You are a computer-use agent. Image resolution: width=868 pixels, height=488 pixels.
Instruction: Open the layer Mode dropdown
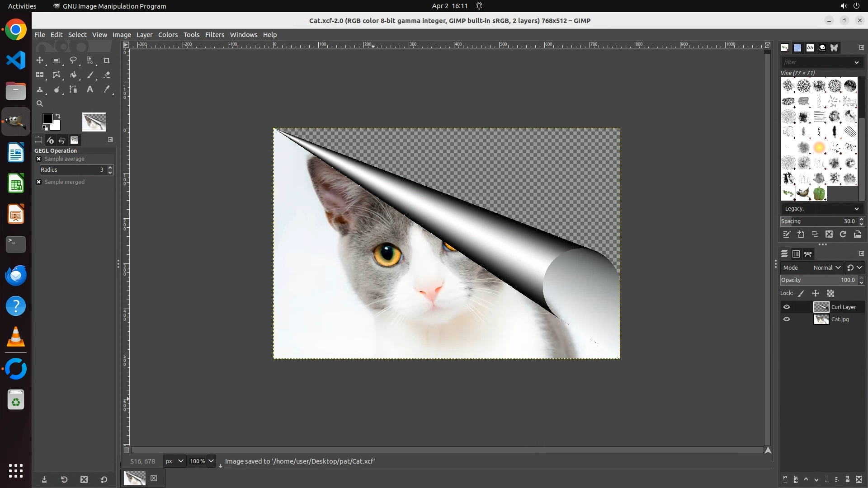pyautogui.click(x=827, y=267)
